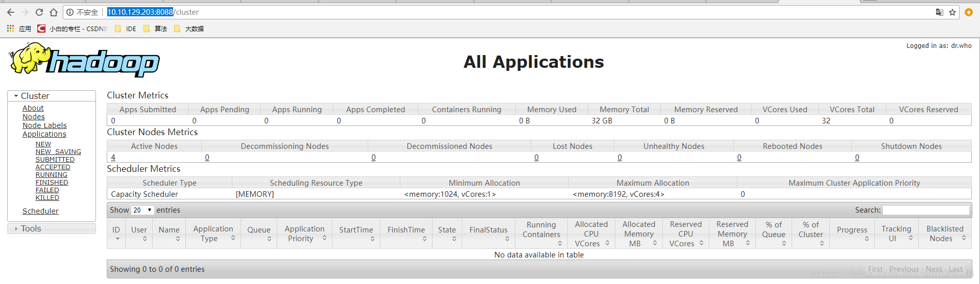Go to the First pagination page
The image size is (980, 284).
tap(875, 269)
